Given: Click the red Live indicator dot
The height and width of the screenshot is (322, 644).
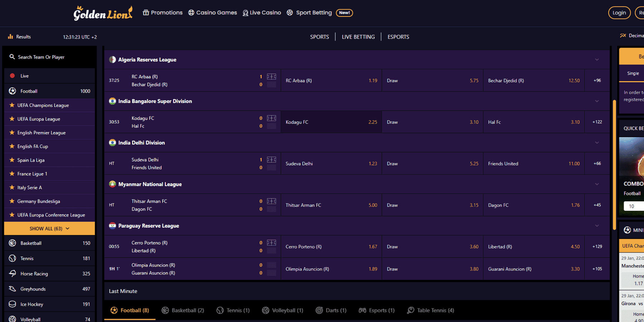Looking at the screenshot, I should click(13, 76).
